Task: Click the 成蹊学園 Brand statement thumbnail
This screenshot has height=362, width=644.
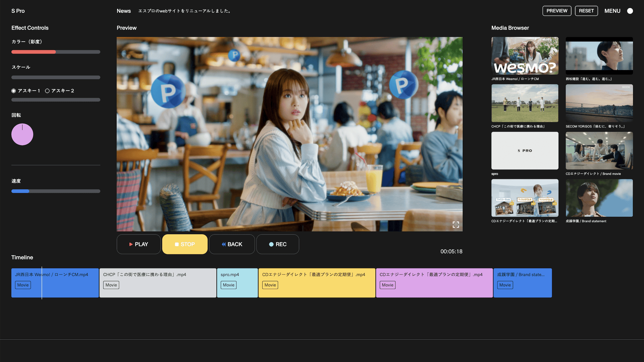Action: [x=599, y=198]
